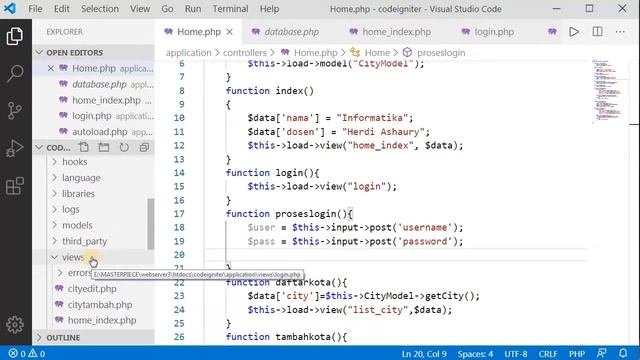Expand the Outline section
The height and width of the screenshot is (360, 640).
(x=93, y=338)
